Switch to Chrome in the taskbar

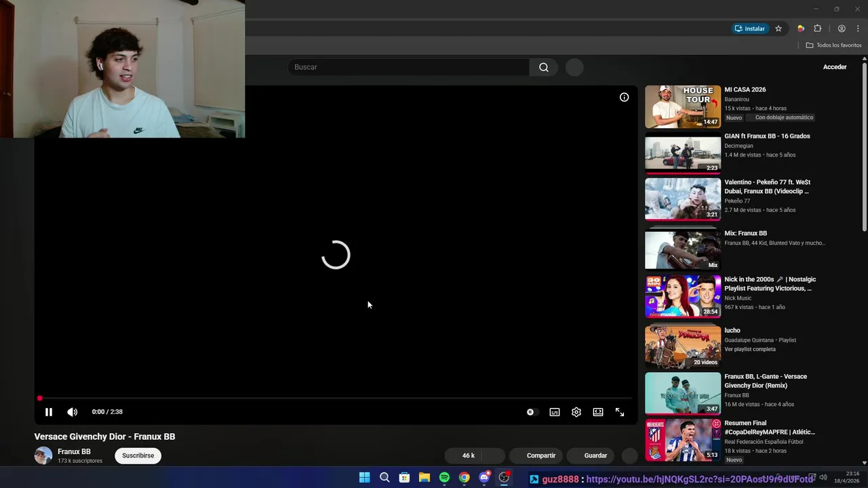(x=464, y=478)
